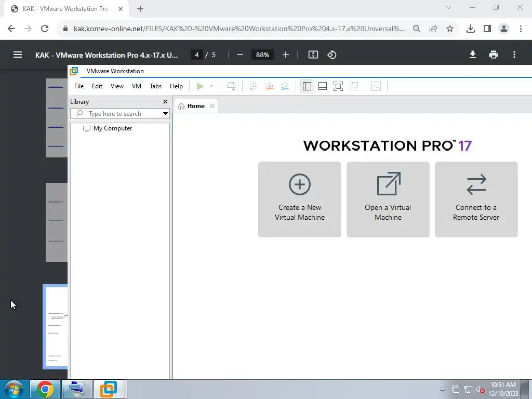Open a new Chrome tab

140,9
